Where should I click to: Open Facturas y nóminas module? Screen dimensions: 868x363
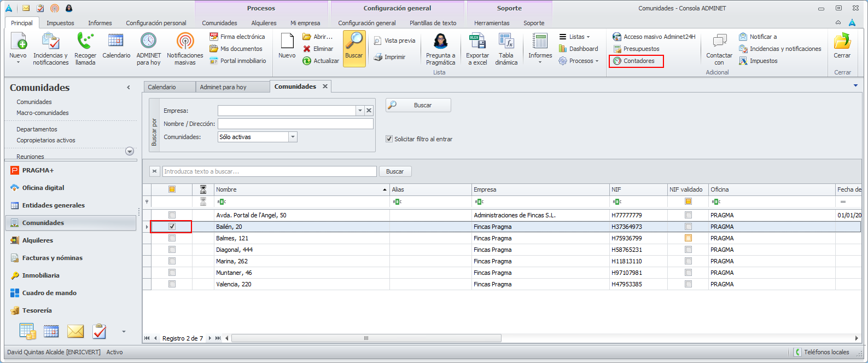click(71, 258)
